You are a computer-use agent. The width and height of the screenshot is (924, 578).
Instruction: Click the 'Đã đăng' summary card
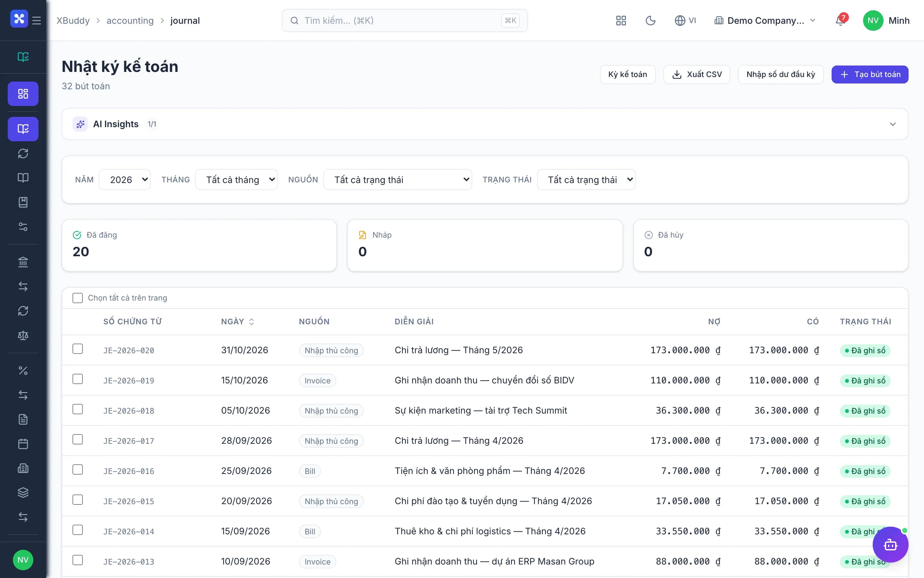point(199,245)
